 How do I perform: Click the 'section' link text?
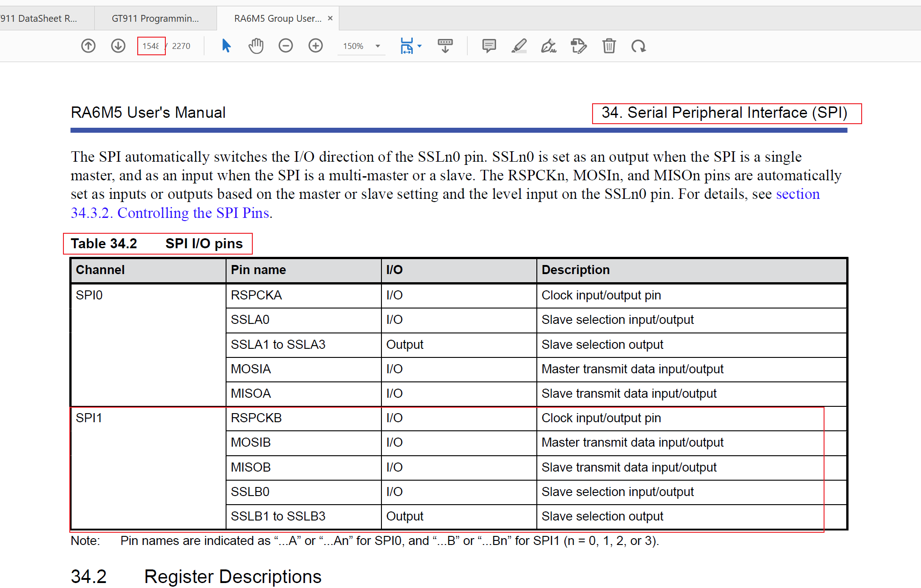click(798, 194)
